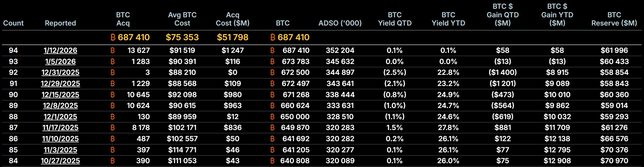Click the Bitcoin icon next to 13 627
This screenshot has height=167, width=644.
(x=113, y=50)
